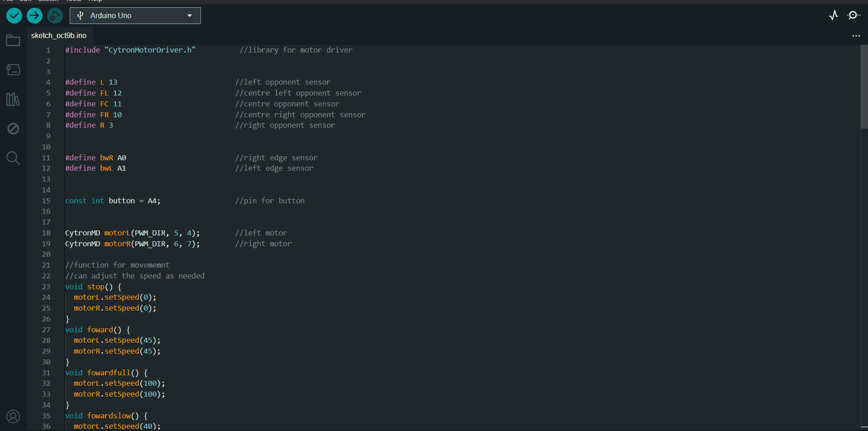Open the Search panel icon
The height and width of the screenshot is (431, 868).
pyautogui.click(x=13, y=158)
